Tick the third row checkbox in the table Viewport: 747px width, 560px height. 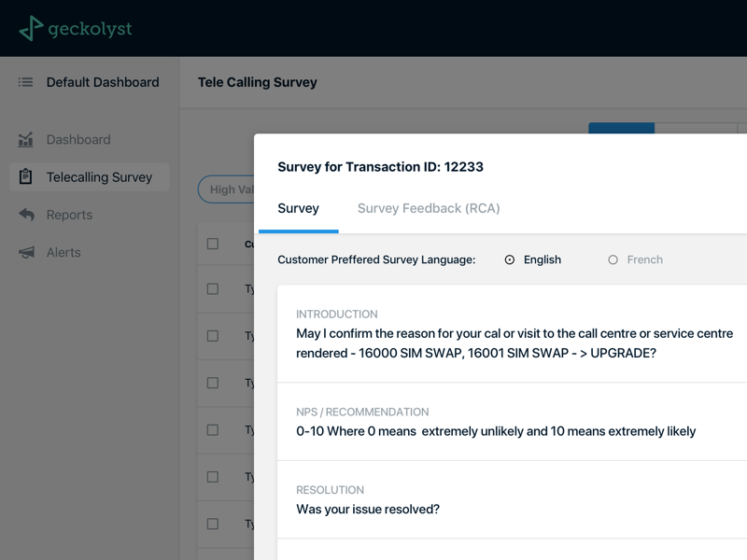(213, 383)
